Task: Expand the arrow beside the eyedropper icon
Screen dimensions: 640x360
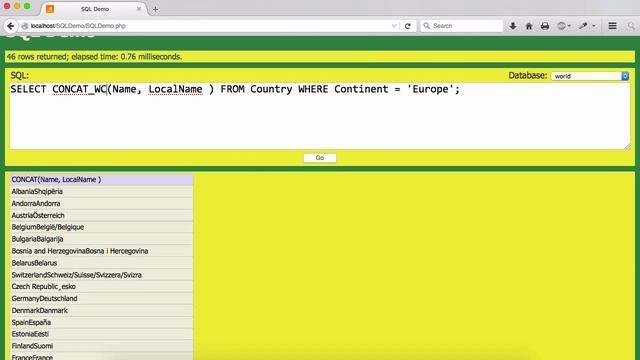Action: (x=594, y=26)
